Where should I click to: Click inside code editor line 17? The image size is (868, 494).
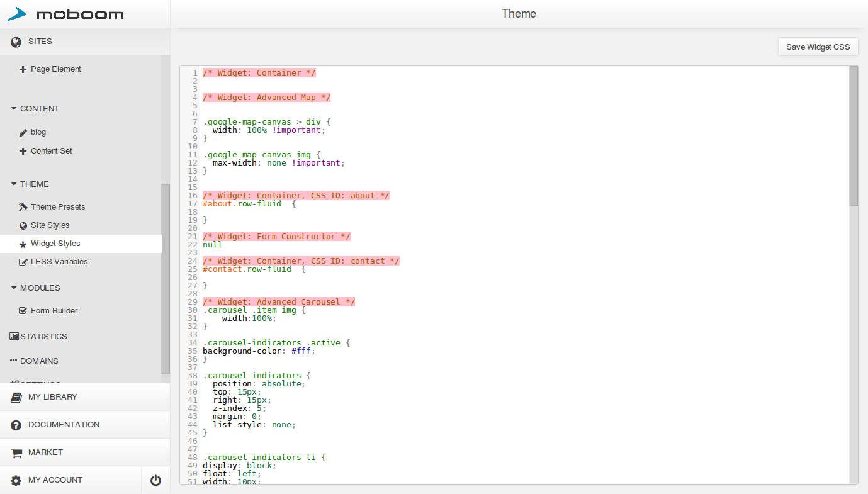pyautogui.click(x=378, y=204)
